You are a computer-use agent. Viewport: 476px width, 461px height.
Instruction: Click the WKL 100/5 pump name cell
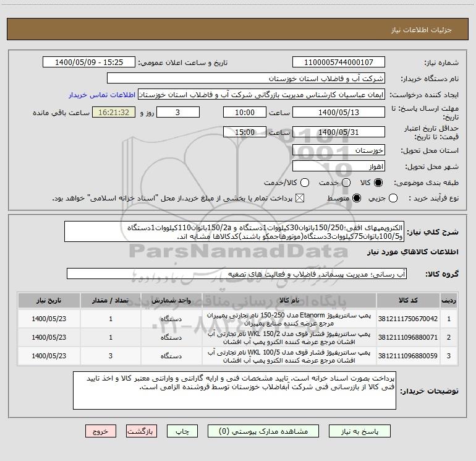(289, 356)
